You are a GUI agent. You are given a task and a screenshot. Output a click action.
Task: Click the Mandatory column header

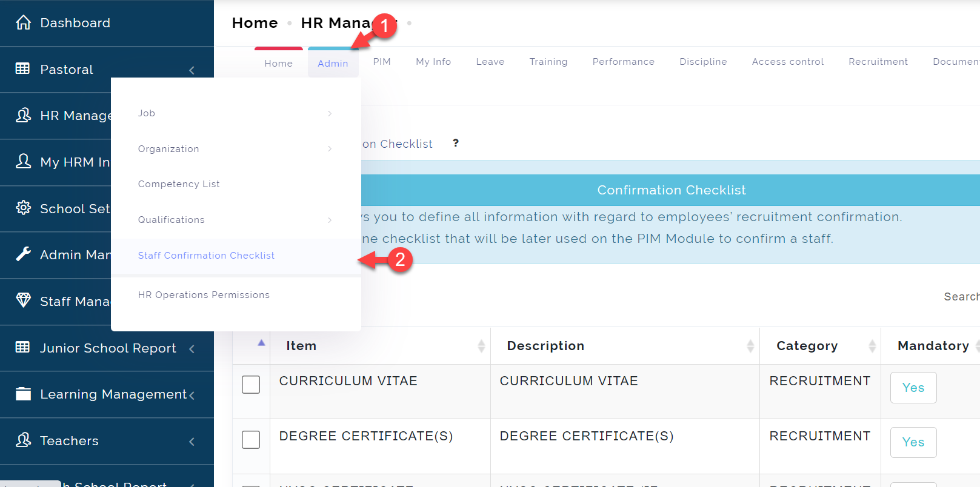click(933, 346)
